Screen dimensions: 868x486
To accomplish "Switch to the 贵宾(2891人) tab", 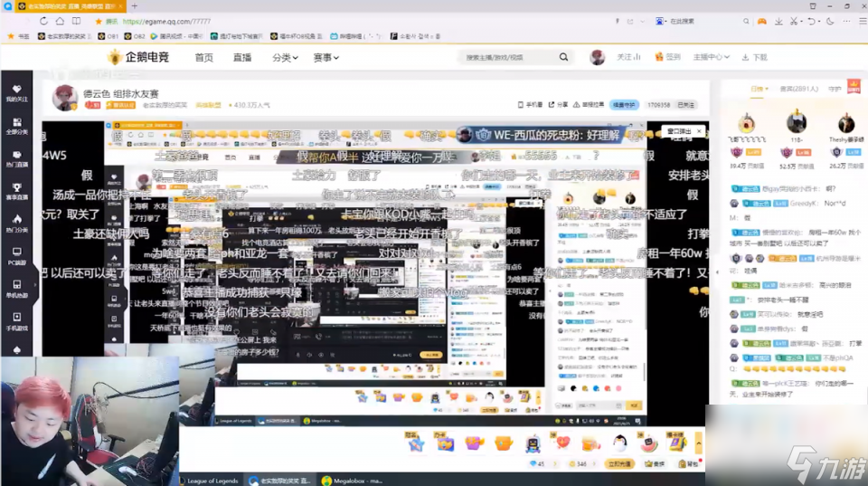I will tap(798, 89).
